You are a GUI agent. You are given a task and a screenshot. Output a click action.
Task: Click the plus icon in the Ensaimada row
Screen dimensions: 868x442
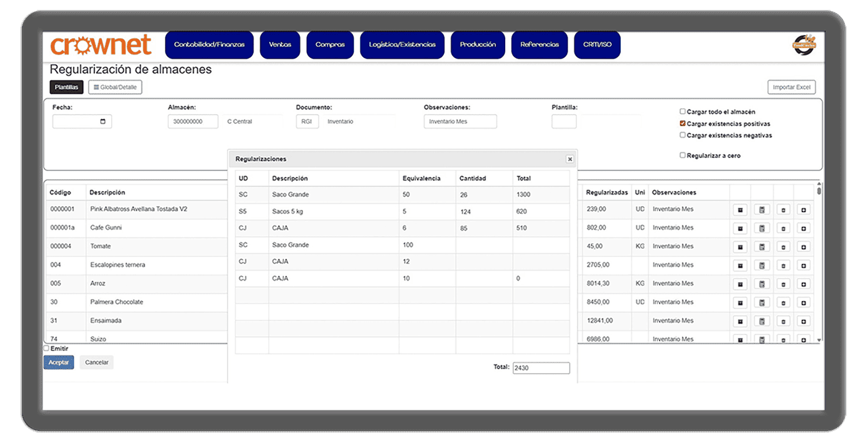pyautogui.click(x=803, y=321)
